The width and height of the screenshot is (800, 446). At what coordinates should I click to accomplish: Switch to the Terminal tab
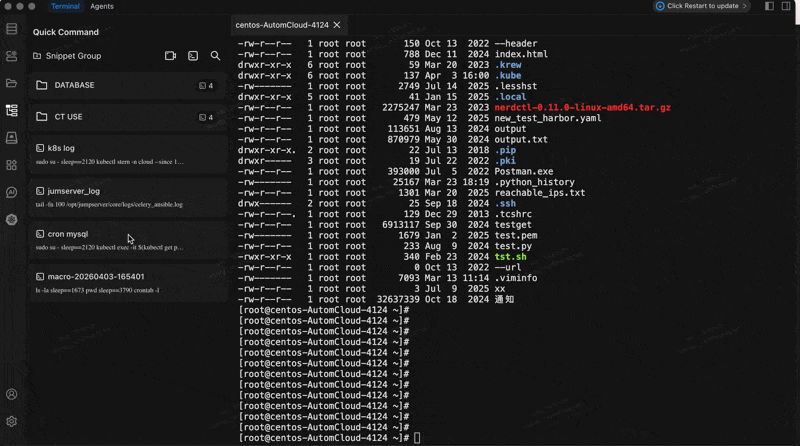(x=65, y=6)
